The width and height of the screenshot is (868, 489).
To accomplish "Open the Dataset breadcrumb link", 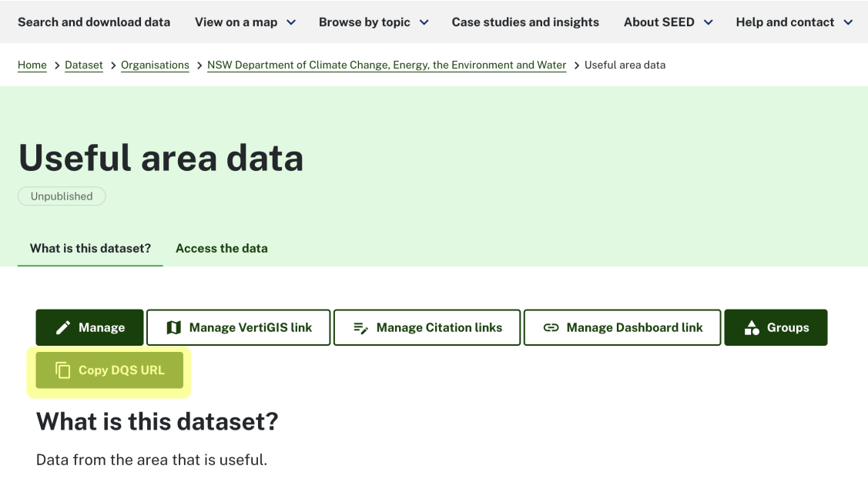I will [x=84, y=65].
